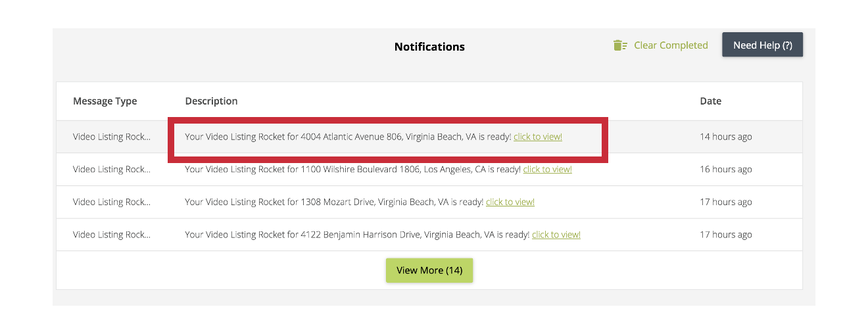Click the Clear Completed trash icon
This screenshot has height=334, width=868.
[620, 45]
